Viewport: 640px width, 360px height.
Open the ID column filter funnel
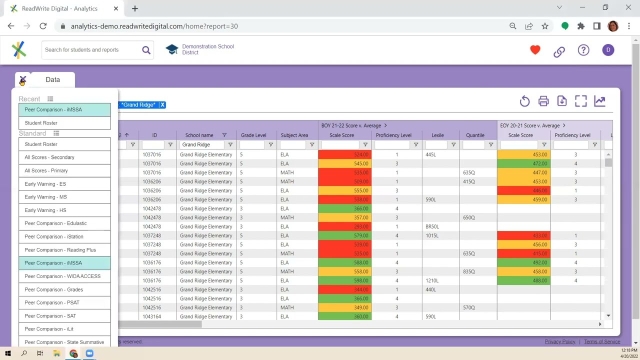click(x=170, y=145)
